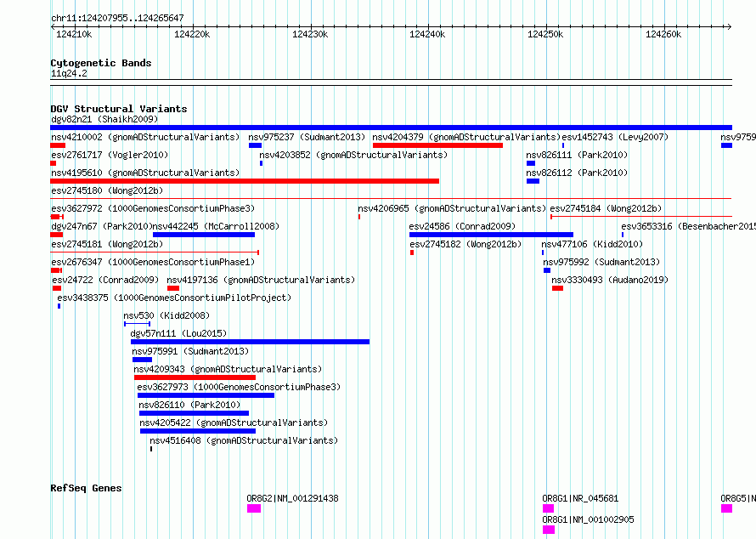This screenshot has width=756, height=539.
Task: Click the esv24586 (Conrad2009) blue bar
Action: (491, 235)
